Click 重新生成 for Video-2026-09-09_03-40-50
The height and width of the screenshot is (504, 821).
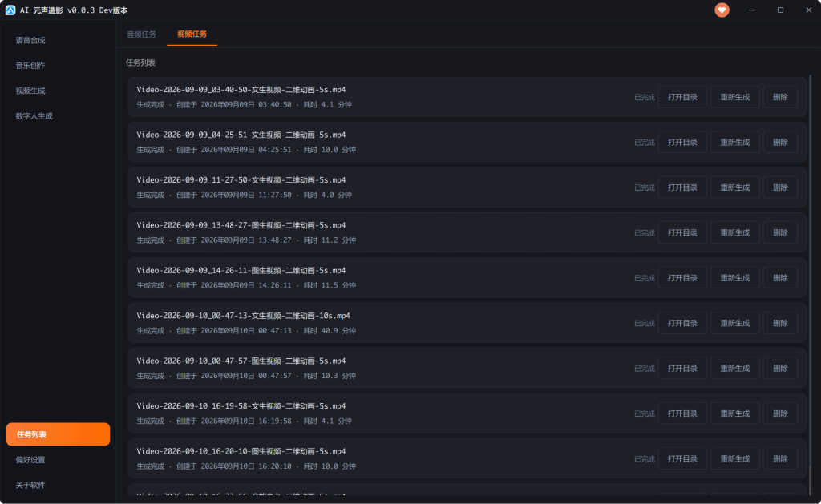(x=734, y=97)
